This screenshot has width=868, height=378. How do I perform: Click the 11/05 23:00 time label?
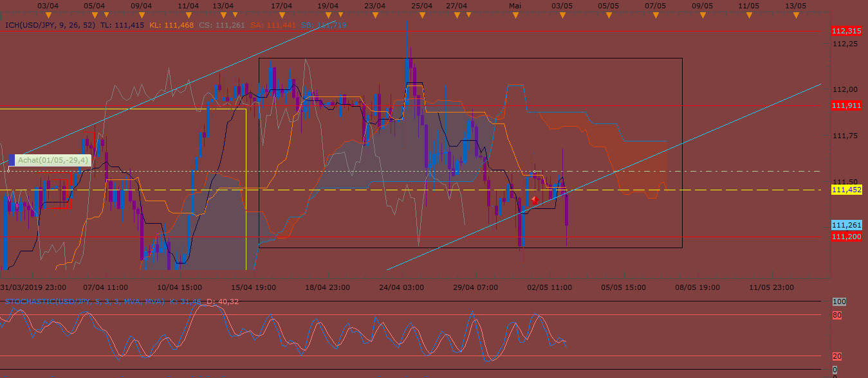[770, 287]
